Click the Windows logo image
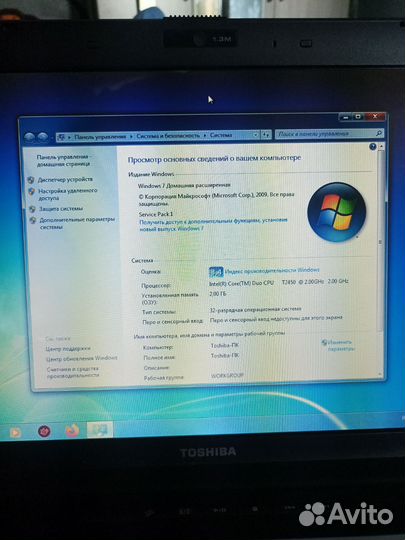 coord(336,212)
